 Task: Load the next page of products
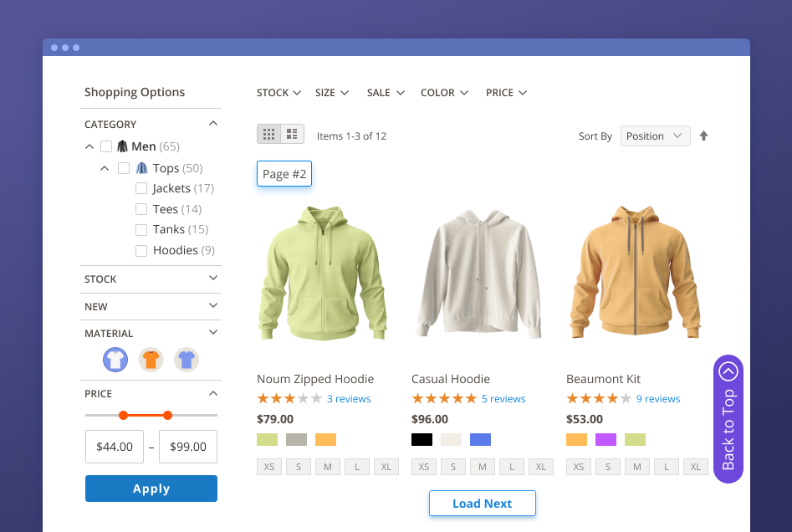482,504
